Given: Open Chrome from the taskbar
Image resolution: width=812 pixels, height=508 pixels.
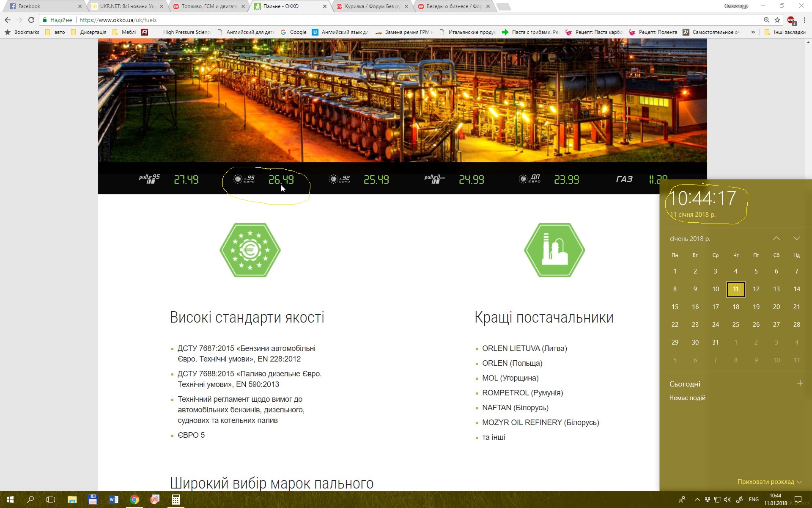Looking at the screenshot, I should click(x=134, y=500).
